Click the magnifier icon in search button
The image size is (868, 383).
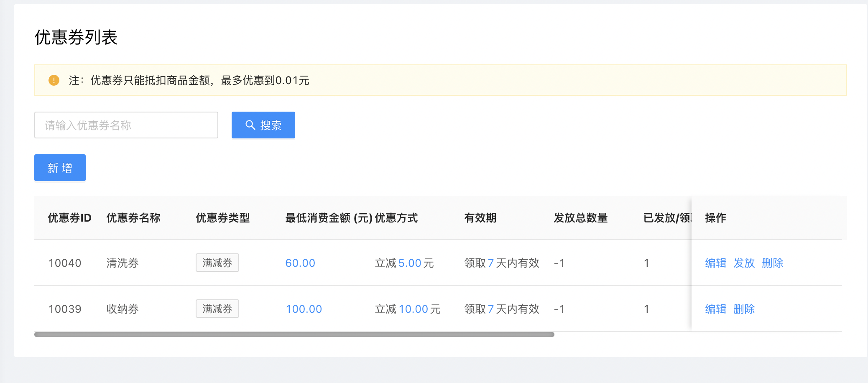[250, 125]
